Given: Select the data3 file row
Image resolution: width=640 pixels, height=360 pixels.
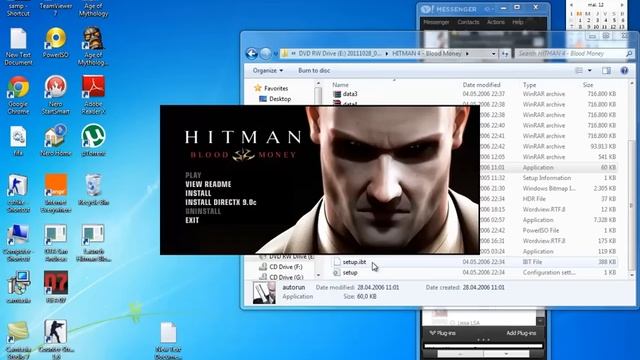Looking at the screenshot, I should click(474, 94).
